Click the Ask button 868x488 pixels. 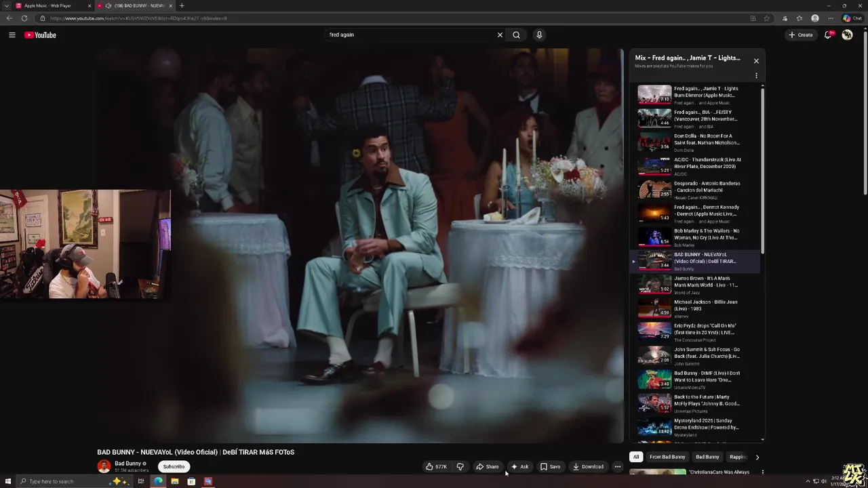pyautogui.click(x=519, y=466)
